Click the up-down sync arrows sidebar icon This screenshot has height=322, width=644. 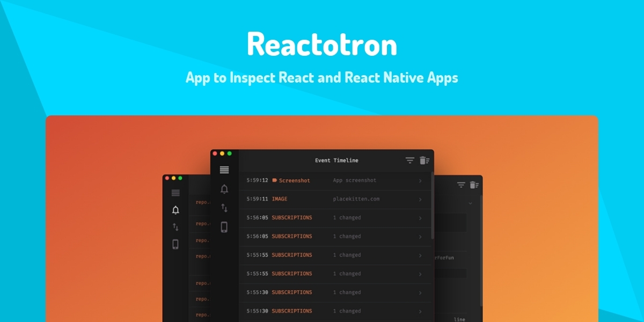(224, 208)
